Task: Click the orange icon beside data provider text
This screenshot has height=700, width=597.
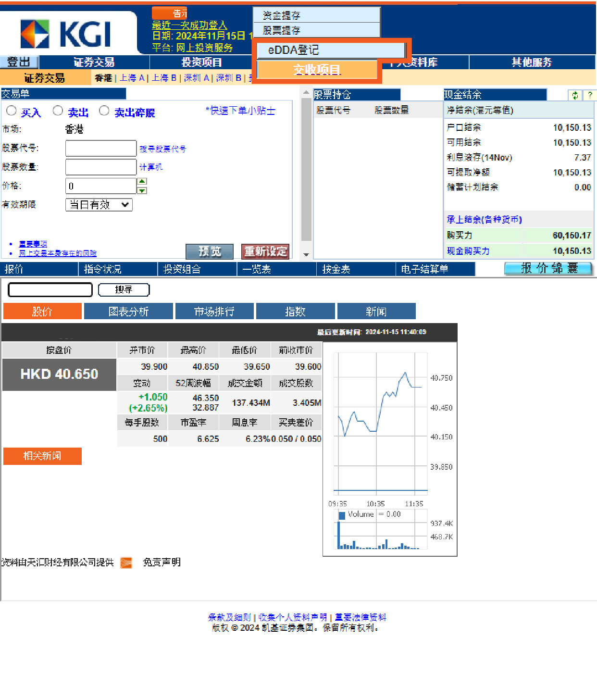Action: tap(126, 562)
